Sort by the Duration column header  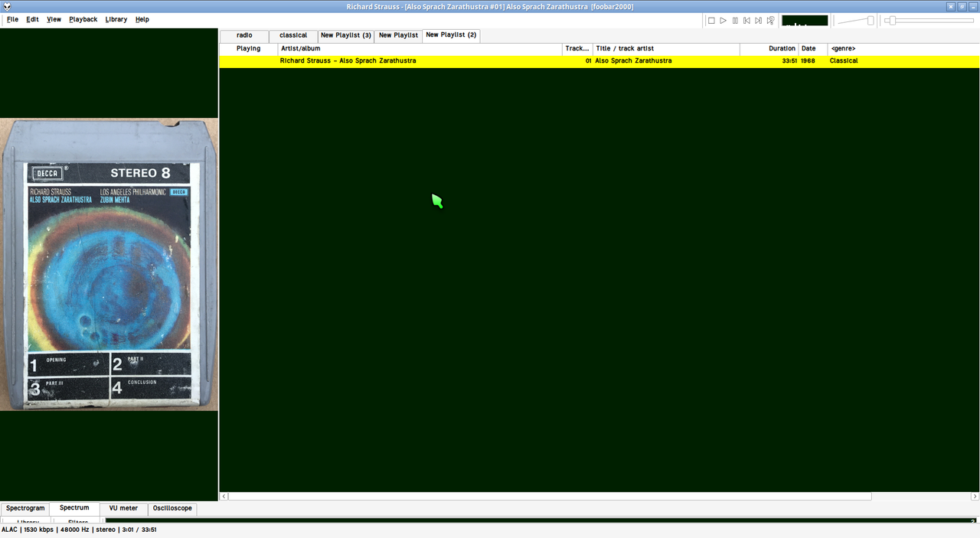pyautogui.click(x=769, y=49)
